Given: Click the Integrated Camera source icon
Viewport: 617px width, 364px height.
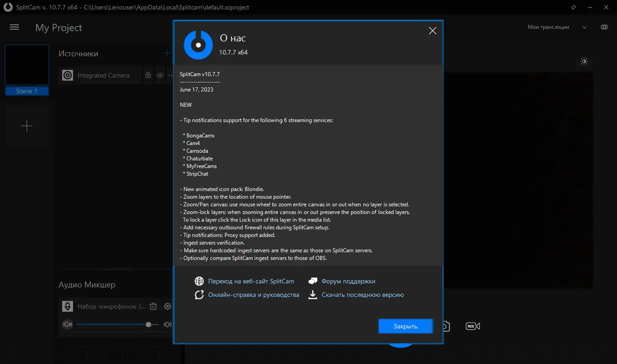Looking at the screenshot, I should [68, 75].
